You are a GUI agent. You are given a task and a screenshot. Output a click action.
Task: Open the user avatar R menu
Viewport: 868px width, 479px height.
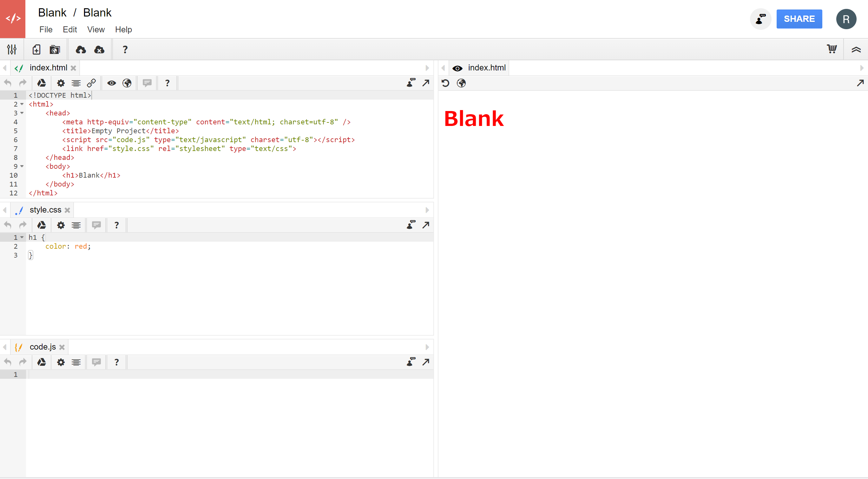pos(846,19)
